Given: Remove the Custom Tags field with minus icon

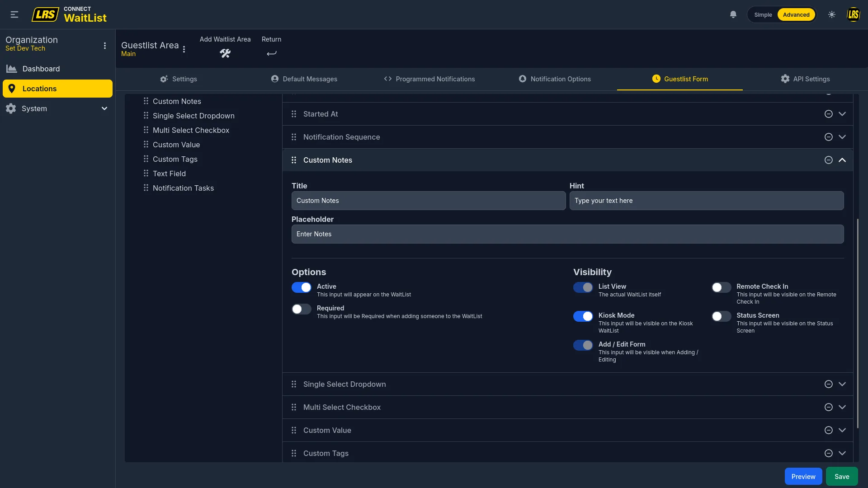Looking at the screenshot, I should pos(828,453).
